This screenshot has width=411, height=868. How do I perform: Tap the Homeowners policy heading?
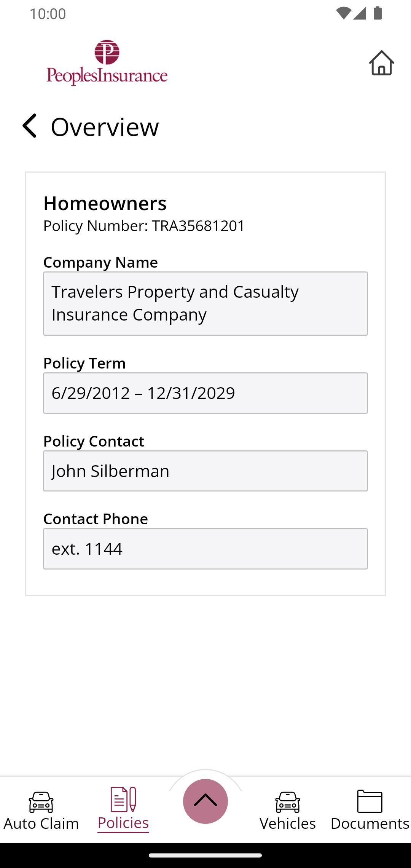coord(105,203)
